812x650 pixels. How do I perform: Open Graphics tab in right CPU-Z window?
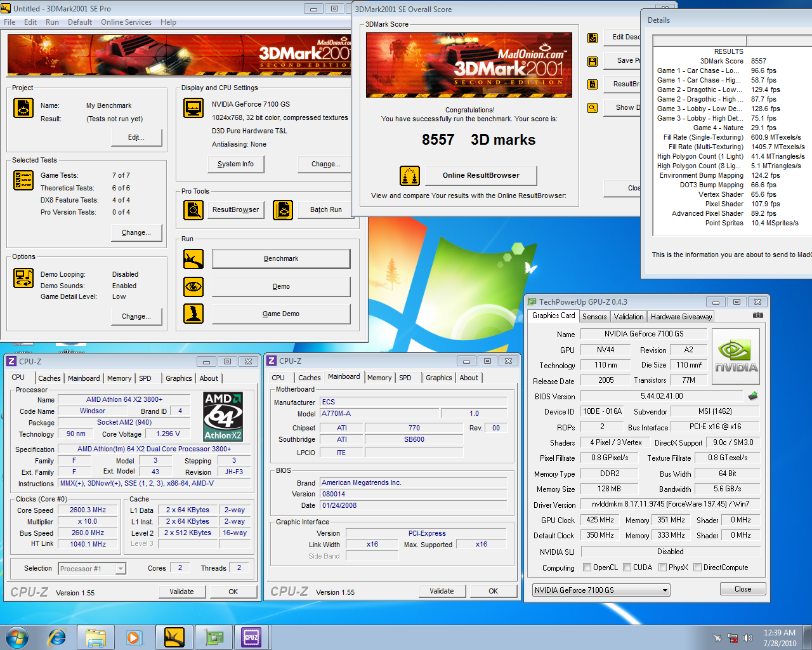(439, 378)
